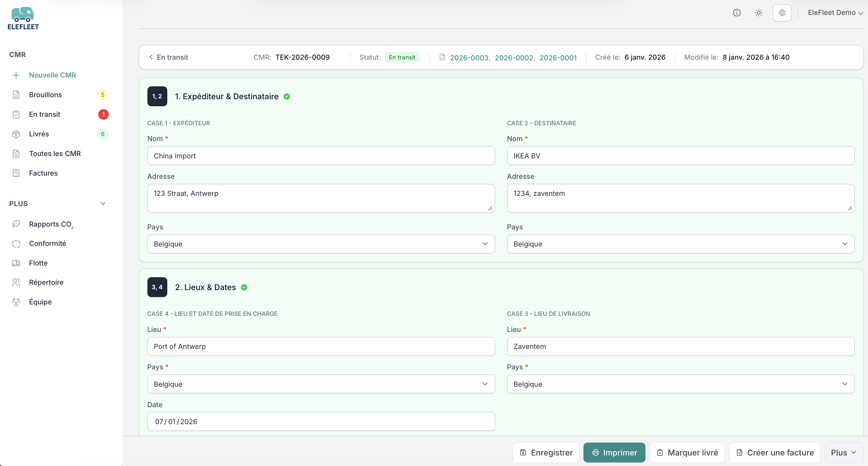
Task: Go to the Flotte truck menu item
Action: coord(38,263)
